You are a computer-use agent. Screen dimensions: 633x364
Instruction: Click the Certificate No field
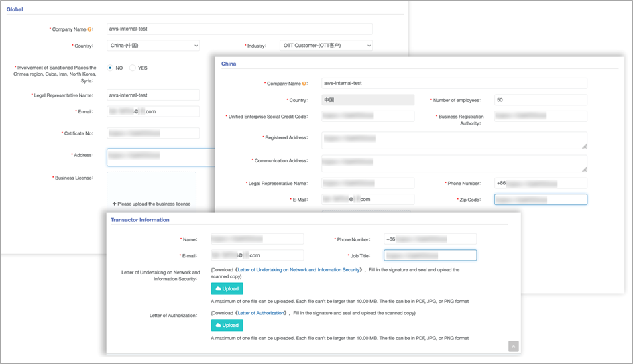[x=154, y=133]
